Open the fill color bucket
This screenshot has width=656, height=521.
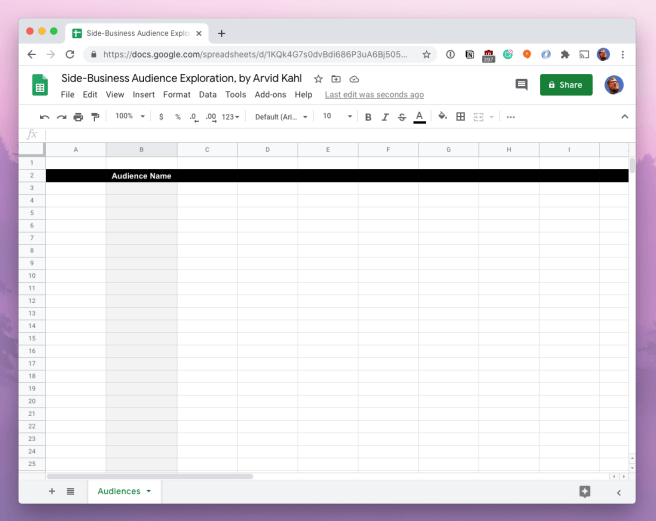point(442,116)
